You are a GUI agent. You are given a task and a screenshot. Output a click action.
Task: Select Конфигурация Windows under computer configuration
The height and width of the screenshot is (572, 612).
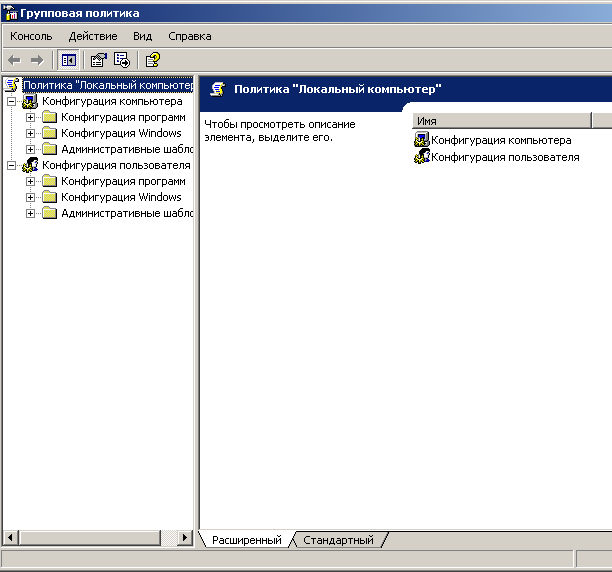pos(121,133)
